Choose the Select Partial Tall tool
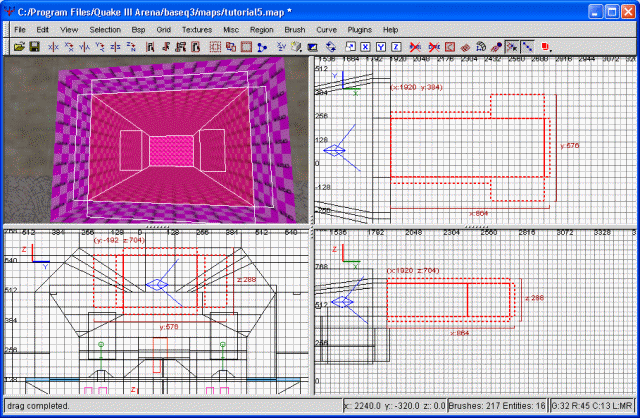Image resolution: width=640 pixels, height=418 pixels. (x=180, y=47)
